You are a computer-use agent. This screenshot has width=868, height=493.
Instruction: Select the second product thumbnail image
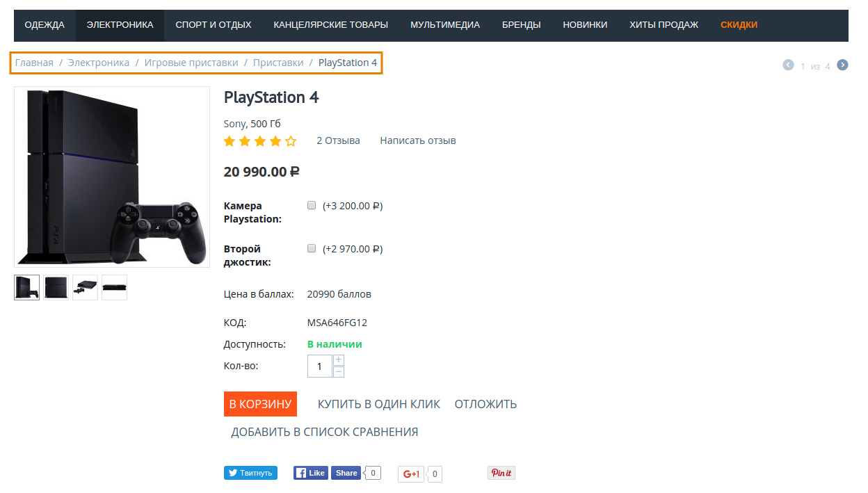click(x=56, y=287)
